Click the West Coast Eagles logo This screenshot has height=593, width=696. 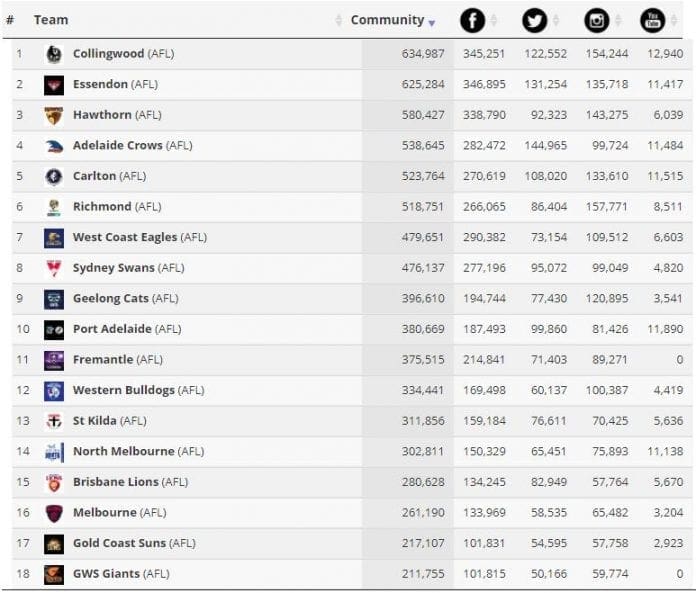(54, 238)
